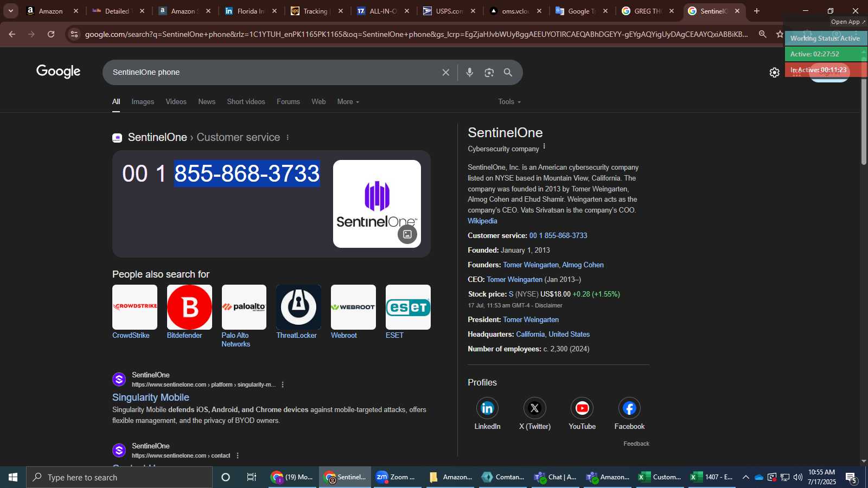The image size is (868, 488).
Task: Switch to News results tab
Action: click(207, 101)
